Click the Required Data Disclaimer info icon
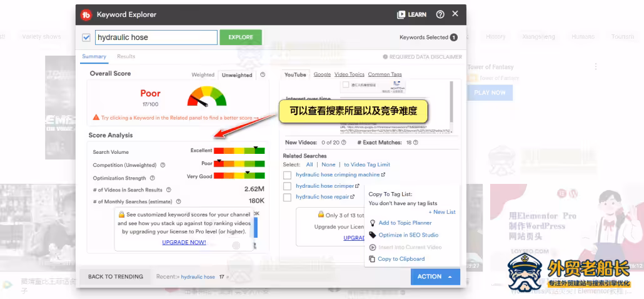The height and width of the screenshot is (299, 644). [385, 57]
